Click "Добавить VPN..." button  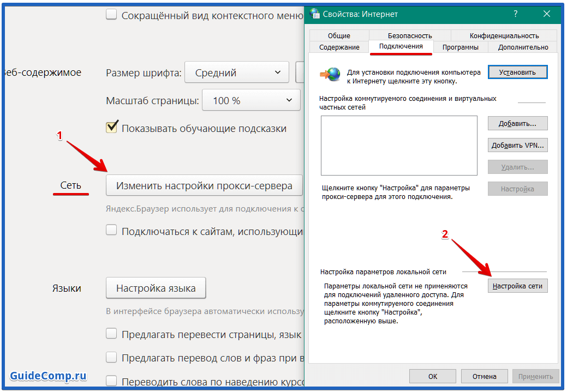pos(517,144)
